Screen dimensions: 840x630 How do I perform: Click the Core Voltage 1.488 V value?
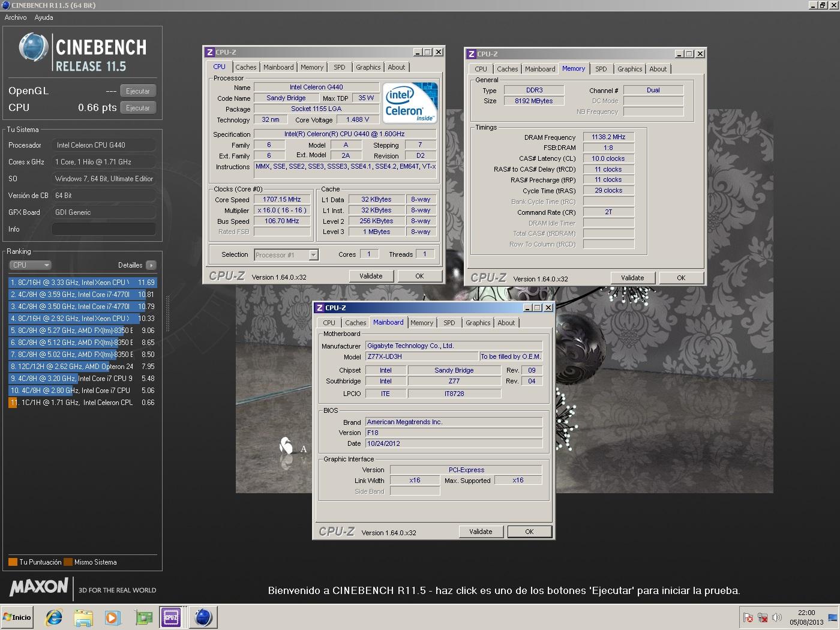click(358, 119)
